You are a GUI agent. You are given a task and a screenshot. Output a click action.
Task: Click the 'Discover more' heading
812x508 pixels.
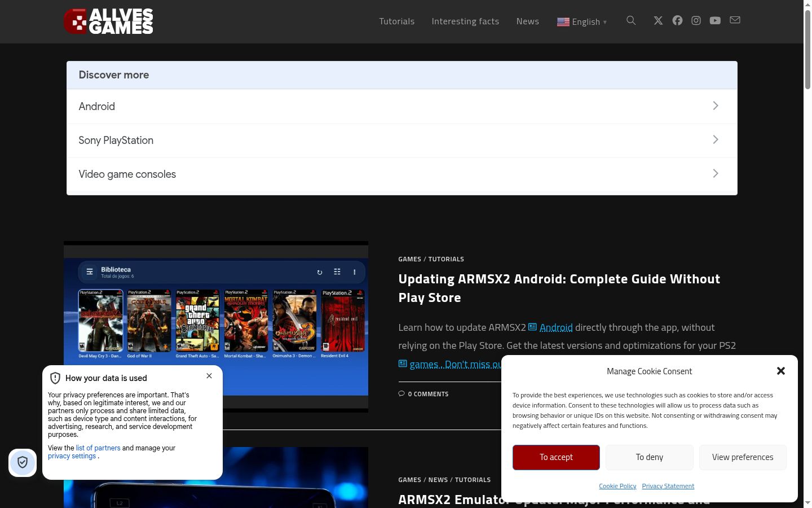(114, 75)
